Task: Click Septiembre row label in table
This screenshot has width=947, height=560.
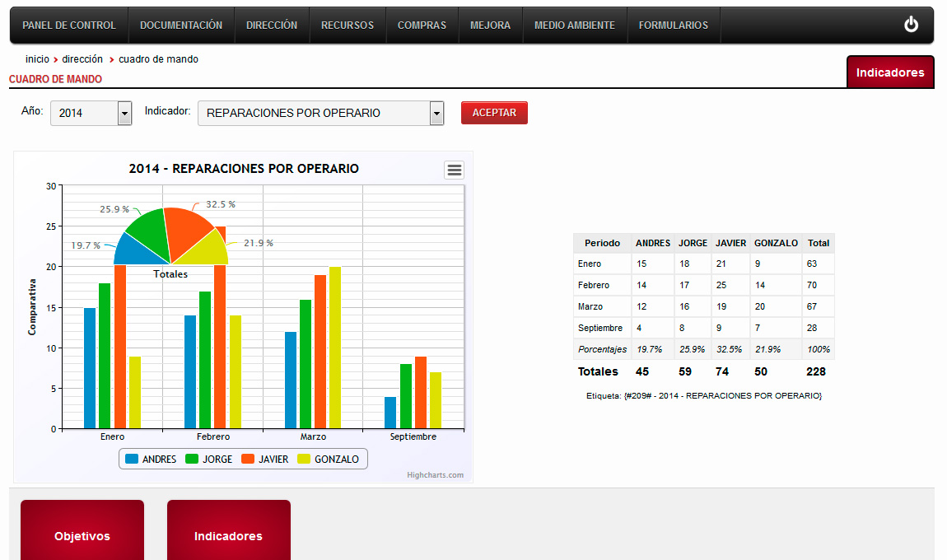Action: click(x=600, y=328)
